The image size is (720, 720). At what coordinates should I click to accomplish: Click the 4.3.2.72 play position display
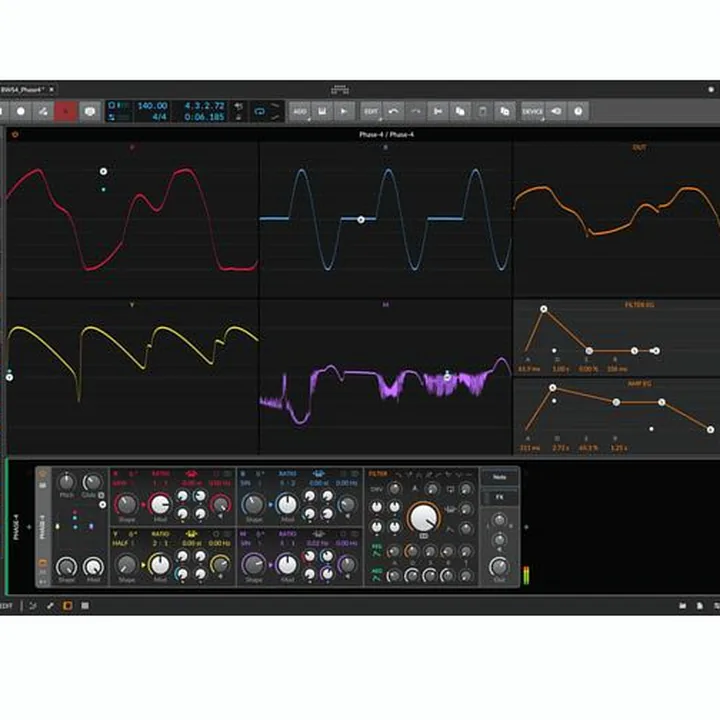coord(204,106)
